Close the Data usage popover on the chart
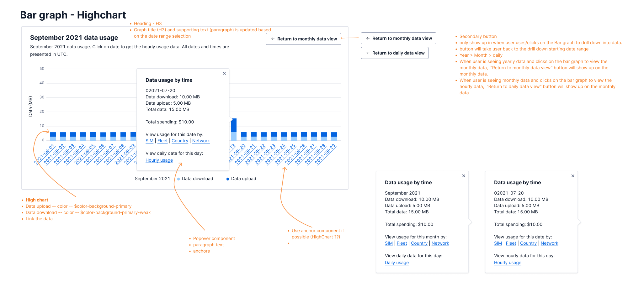This screenshot has width=644, height=287. pos(224,73)
